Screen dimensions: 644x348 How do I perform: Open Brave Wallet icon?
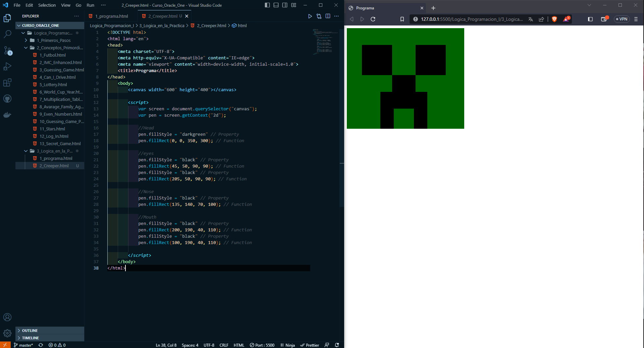[604, 19]
